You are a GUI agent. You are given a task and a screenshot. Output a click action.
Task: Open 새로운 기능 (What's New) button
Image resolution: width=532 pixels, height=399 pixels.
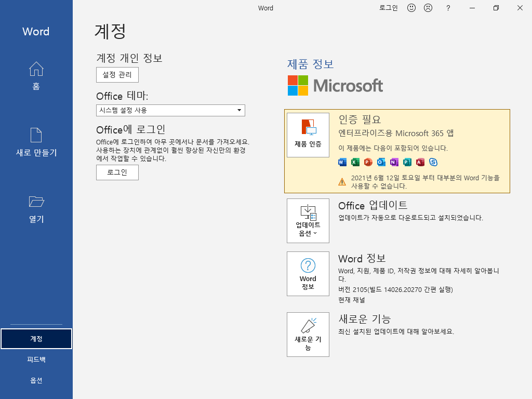[308, 334]
